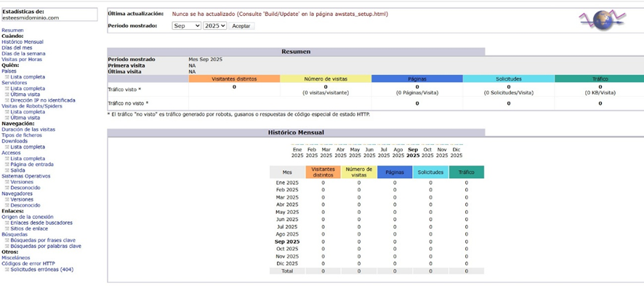Screen dimensions: 644x291
Task: Click the icon next to Sitios de enlace
Action: coord(7,228)
